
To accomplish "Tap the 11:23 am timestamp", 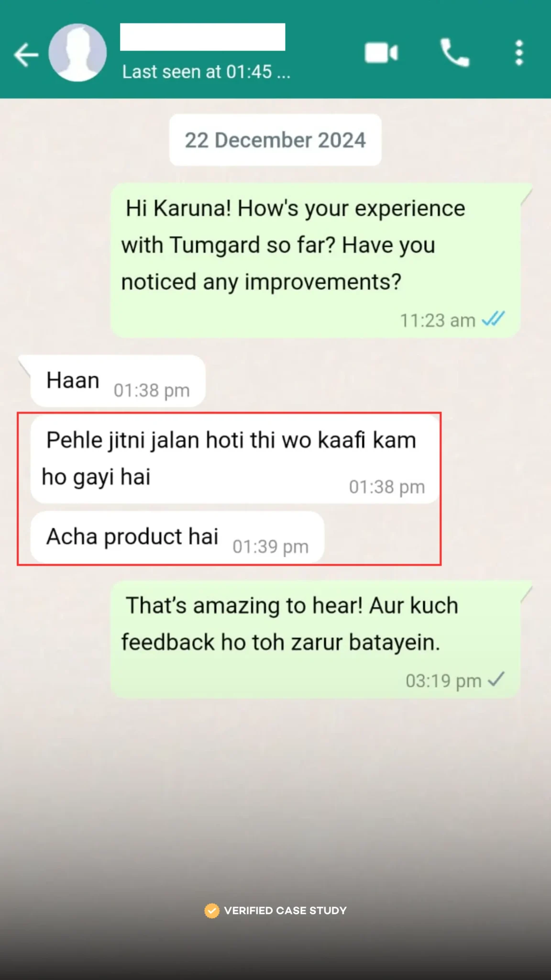I will click(437, 320).
